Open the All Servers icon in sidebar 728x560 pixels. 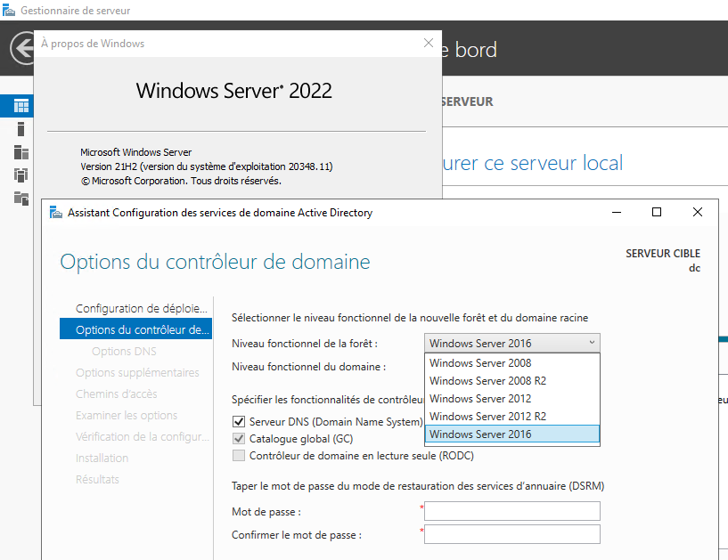(x=20, y=152)
